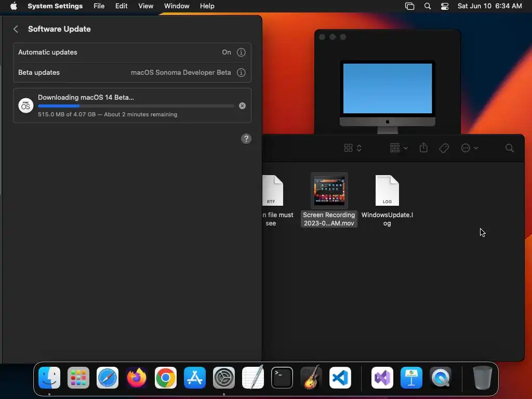Viewport: 532px width, 399px height.
Task: Select the RTF file in Finder
Action: click(273, 190)
